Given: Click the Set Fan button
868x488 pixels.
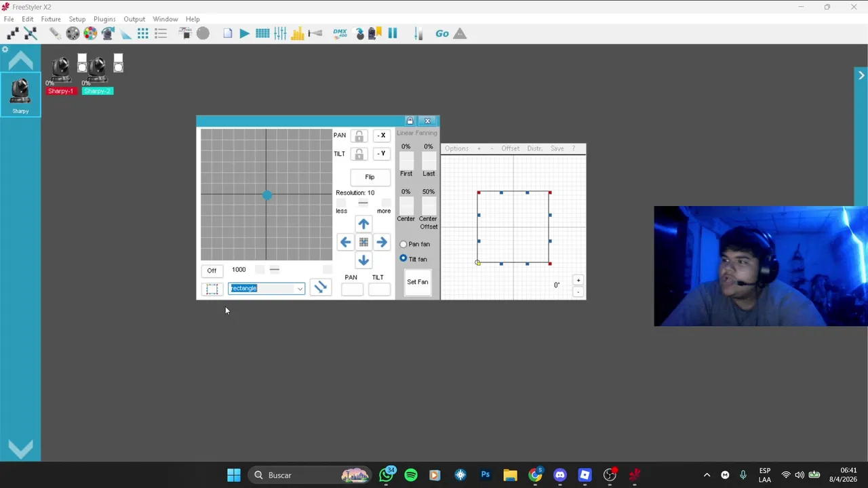Looking at the screenshot, I should coord(418,282).
